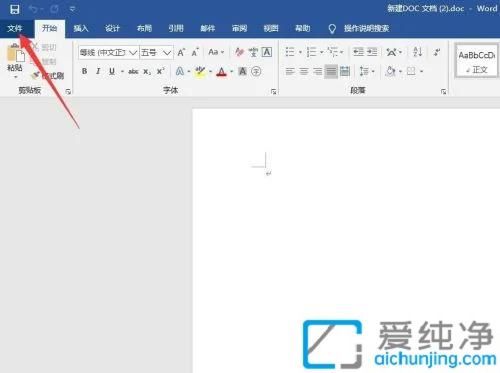Click the 操作说明搜索 tell-me search box

[366, 29]
